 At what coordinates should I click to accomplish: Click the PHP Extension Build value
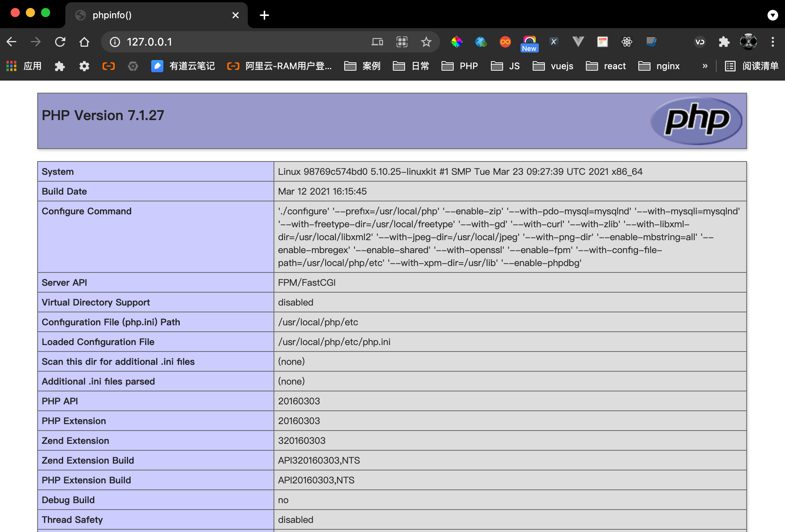(x=316, y=480)
